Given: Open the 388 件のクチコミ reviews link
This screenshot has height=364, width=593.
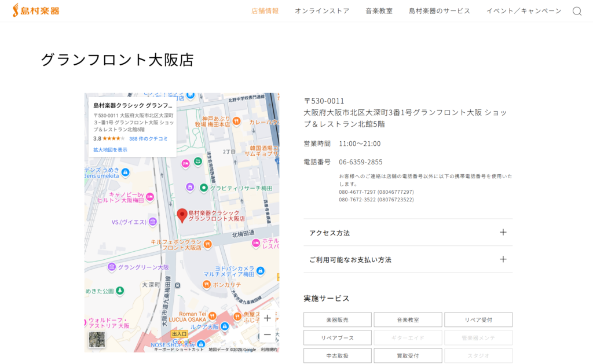Looking at the screenshot, I should (148, 139).
